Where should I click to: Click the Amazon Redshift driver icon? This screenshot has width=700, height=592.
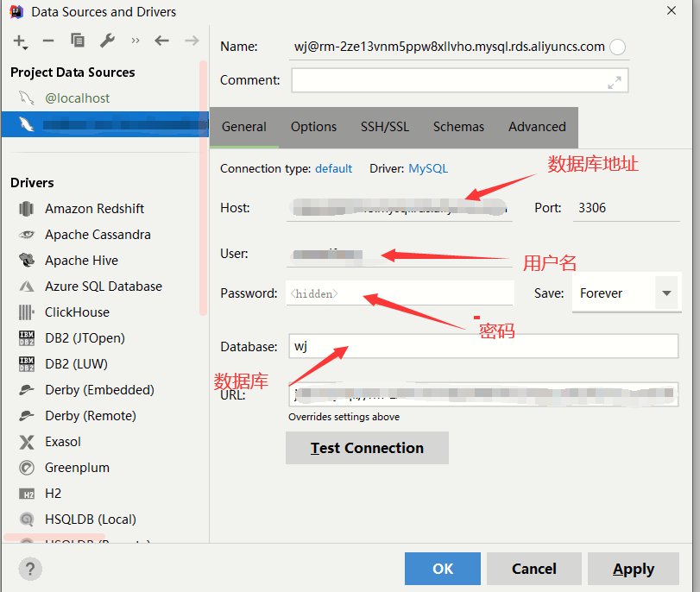pyautogui.click(x=27, y=209)
